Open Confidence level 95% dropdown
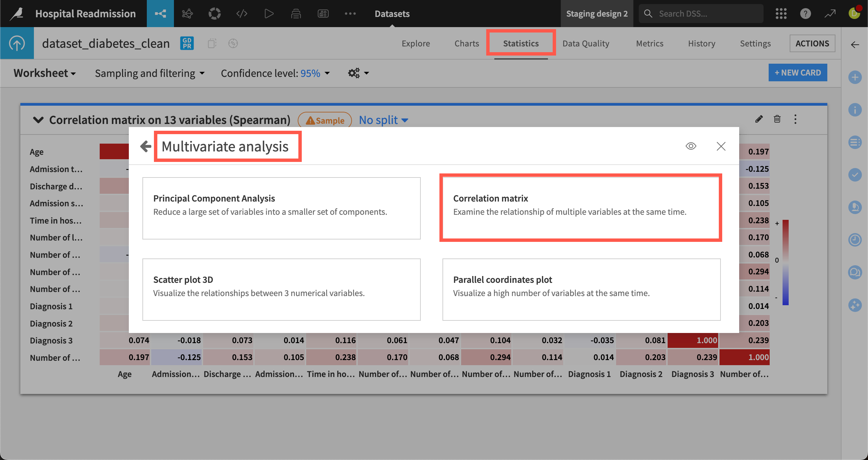This screenshot has height=460, width=868. [275, 73]
